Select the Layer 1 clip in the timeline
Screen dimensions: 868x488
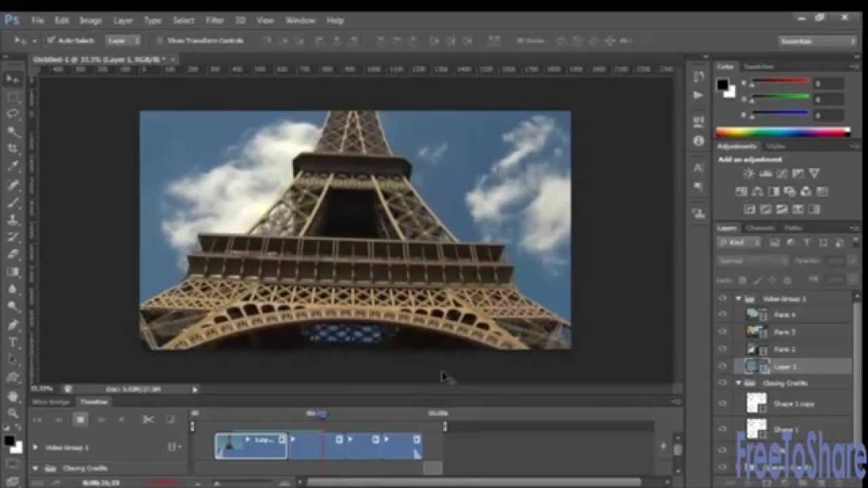click(x=251, y=446)
